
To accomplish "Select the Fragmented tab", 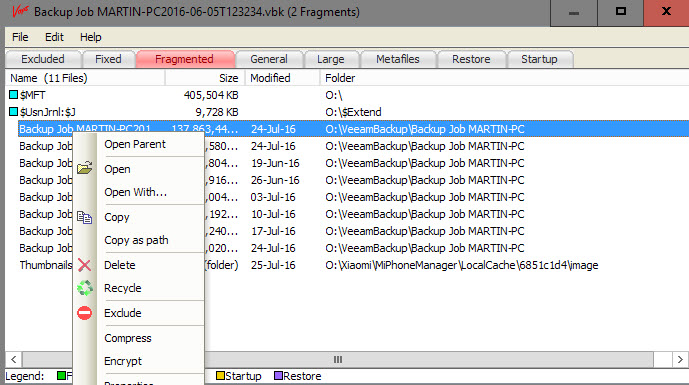I will [x=185, y=59].
